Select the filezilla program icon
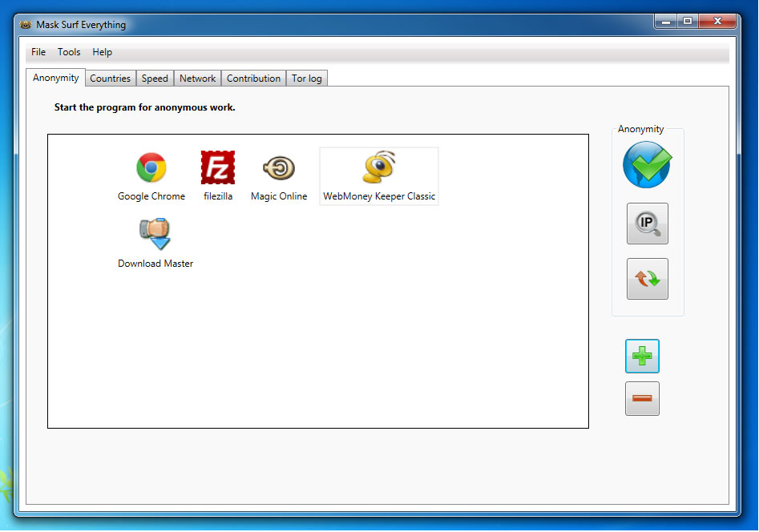 (x=218, y=167)
